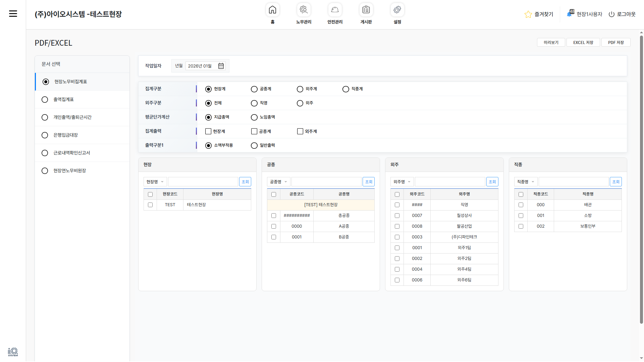Image resolution: width=644 pixels, height=362 pixels.
Task: Click the 즐겨찾기 star icon
Action: coord(528,14)
